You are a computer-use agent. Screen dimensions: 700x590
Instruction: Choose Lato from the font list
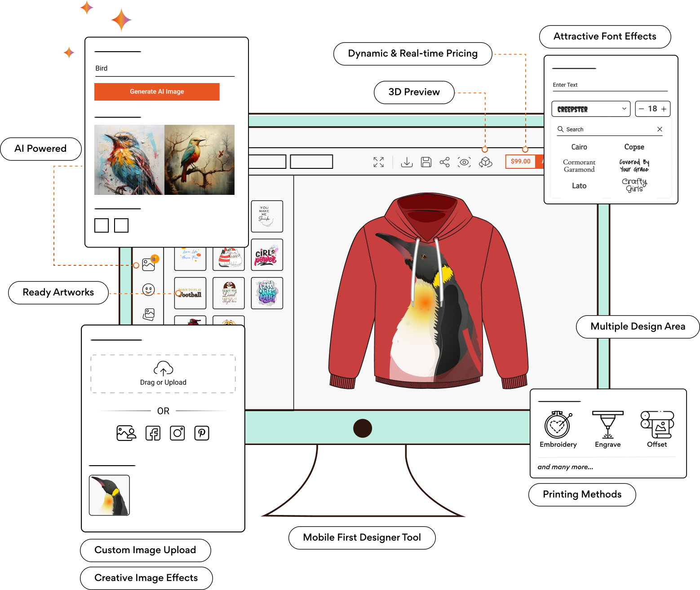[x=579, y=185]
